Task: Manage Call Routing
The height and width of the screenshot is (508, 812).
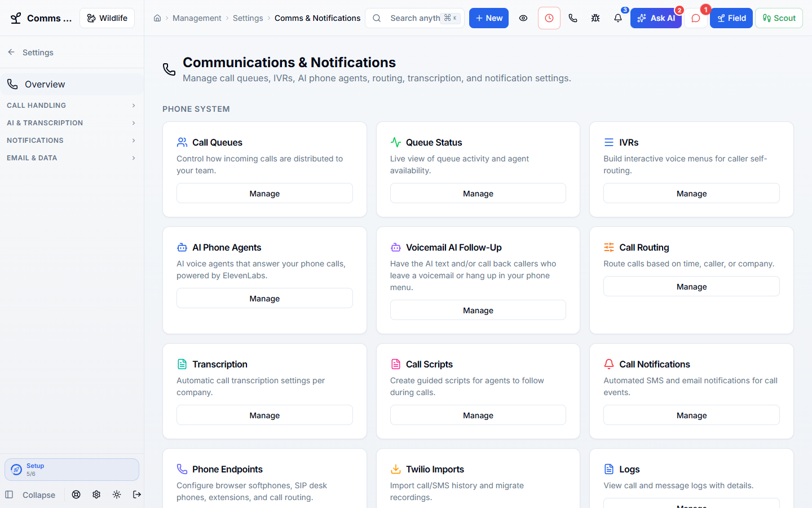Action: click(691, 286)
